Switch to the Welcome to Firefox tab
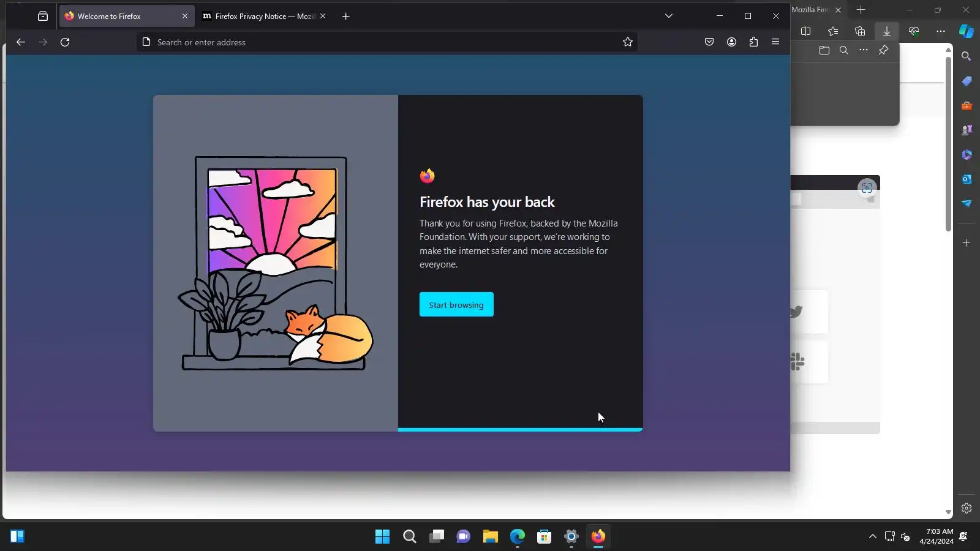980x551 pixels. [x=127, y=17]
